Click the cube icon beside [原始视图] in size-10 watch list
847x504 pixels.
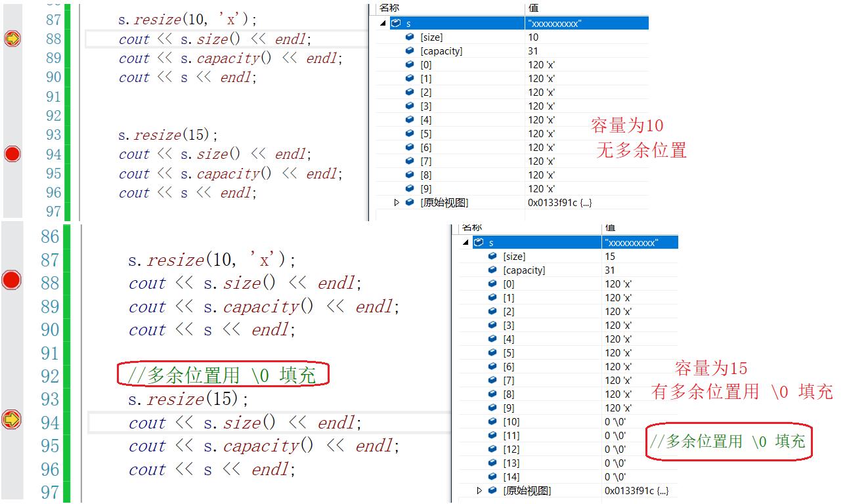(410, 202)
